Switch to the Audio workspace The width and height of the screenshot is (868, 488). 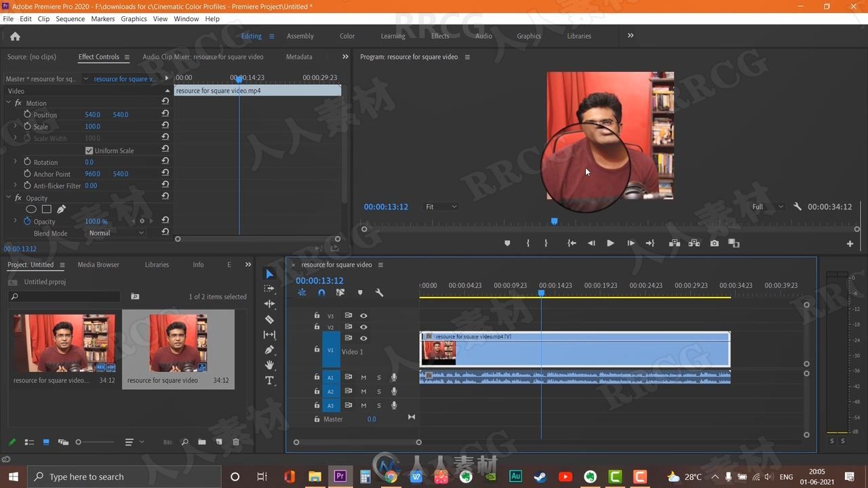pos(484,36)
